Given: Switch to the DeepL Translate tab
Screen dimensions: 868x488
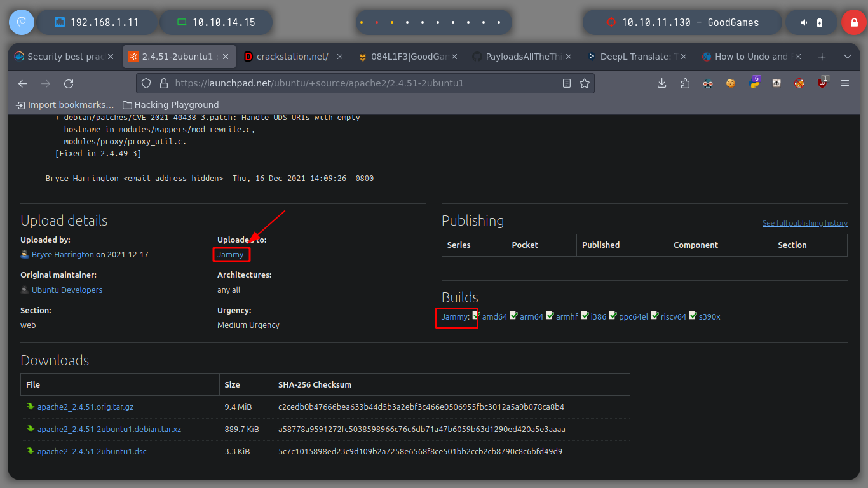Looking at the screenshot, I should point(637,57).
